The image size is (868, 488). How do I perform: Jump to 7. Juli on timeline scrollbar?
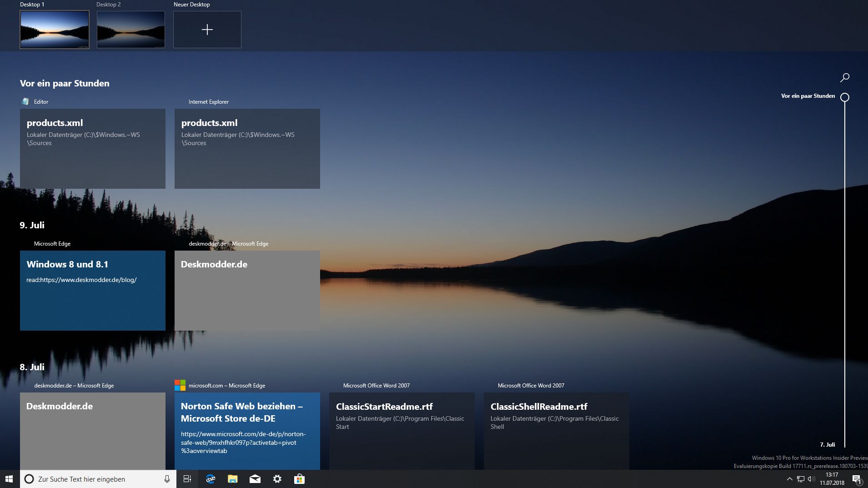click(x=828, y=444)
